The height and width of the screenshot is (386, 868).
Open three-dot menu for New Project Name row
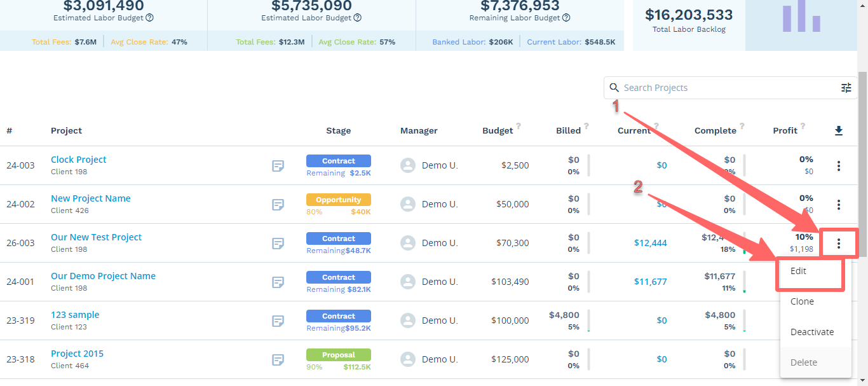click(839, 205)
